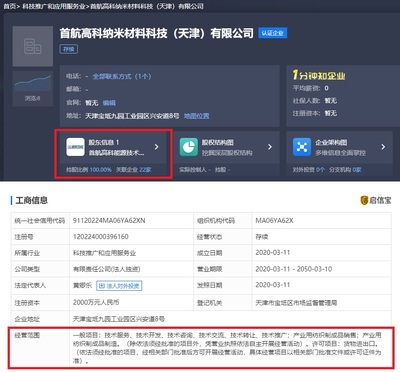Click 持股比例 100.00% text
The height and width of the screenshot is (372, 400).
(x=89, y=170)
